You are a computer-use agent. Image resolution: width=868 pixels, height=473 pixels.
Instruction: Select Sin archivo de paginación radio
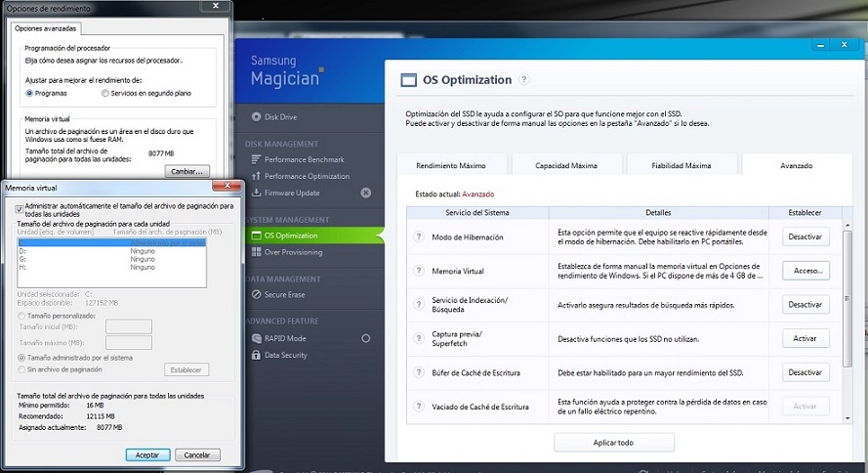[x=21, y=369]
